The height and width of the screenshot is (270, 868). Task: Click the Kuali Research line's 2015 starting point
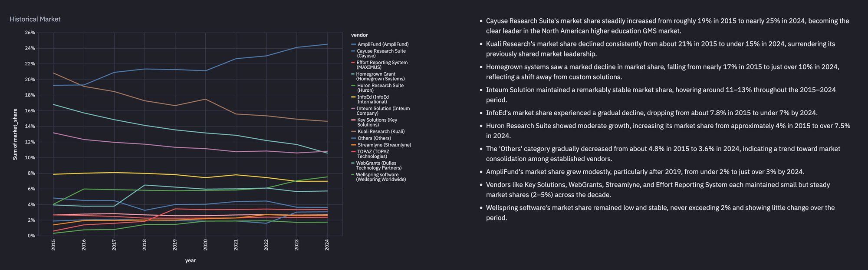click(x=53, y=73)
